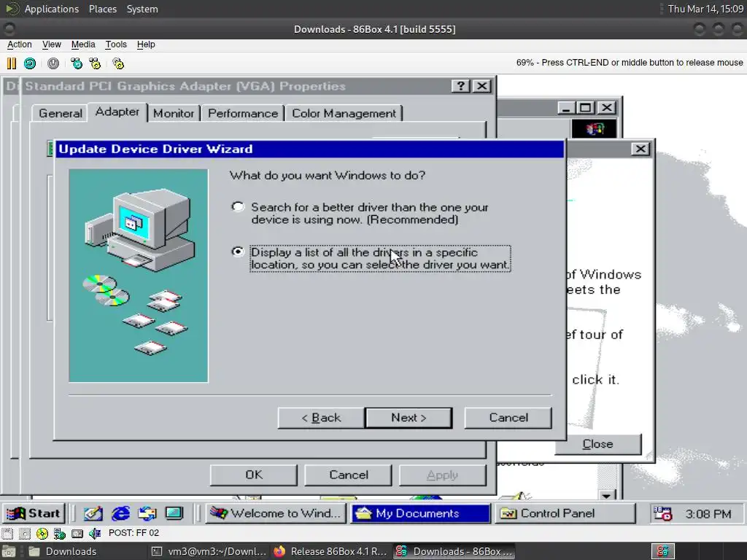Open the 86Box Help menu

[146, 44]
